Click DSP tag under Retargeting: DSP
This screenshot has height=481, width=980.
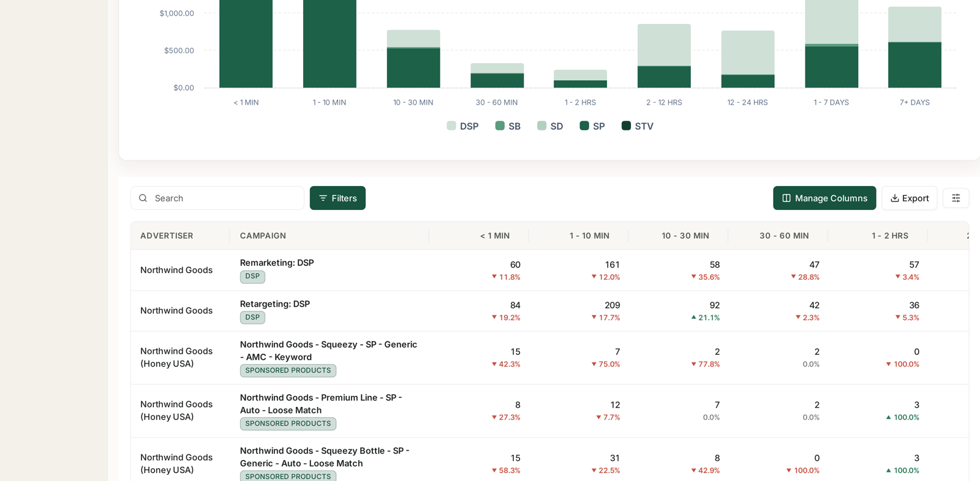(x=252, y=318)
